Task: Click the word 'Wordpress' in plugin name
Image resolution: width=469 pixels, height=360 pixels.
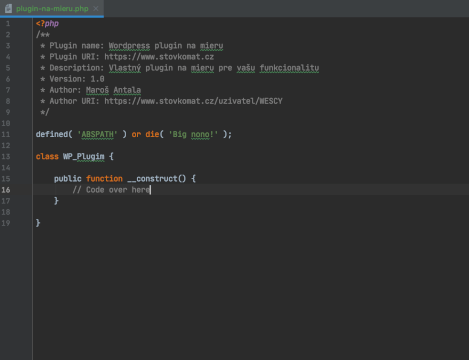Action: tap(129, 46)
